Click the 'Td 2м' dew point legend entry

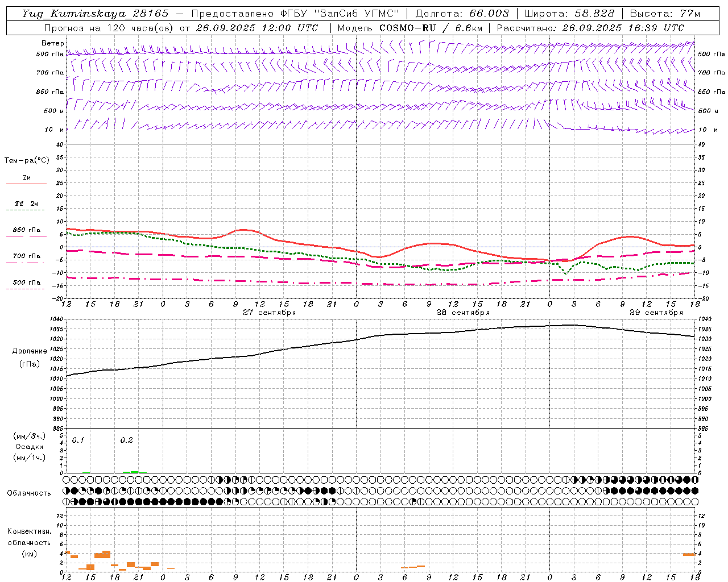(x=26, y=203)
